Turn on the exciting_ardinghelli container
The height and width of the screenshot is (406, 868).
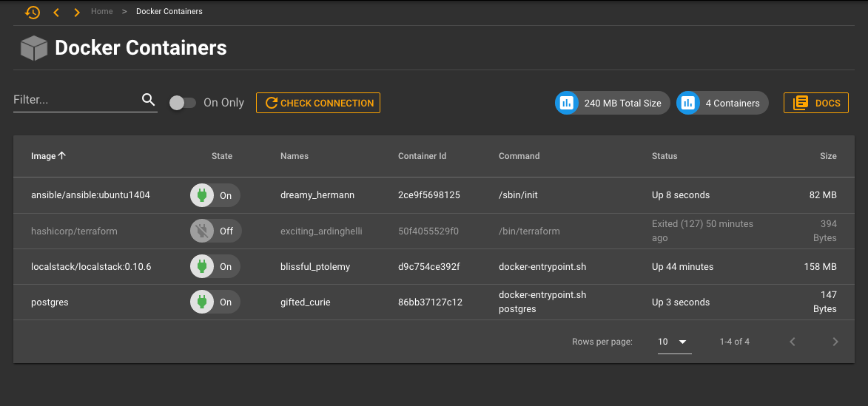(x=215, y=231)
